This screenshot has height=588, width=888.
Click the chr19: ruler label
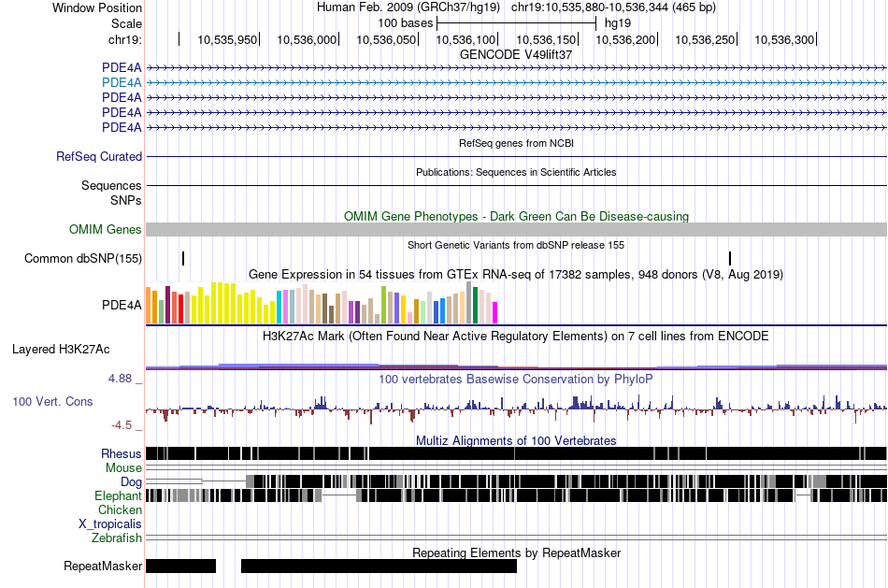pyautogui.click(x=124, y=39)
